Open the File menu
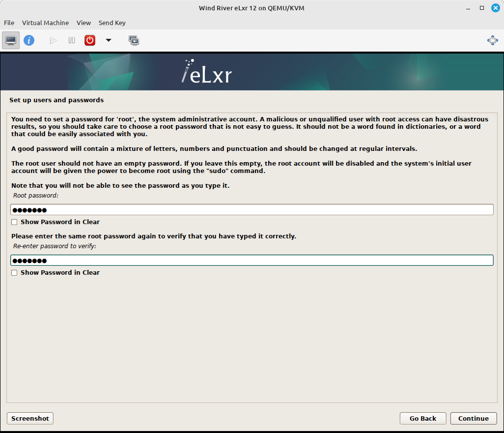Screen dimensions: 504x433 [9, 23]
